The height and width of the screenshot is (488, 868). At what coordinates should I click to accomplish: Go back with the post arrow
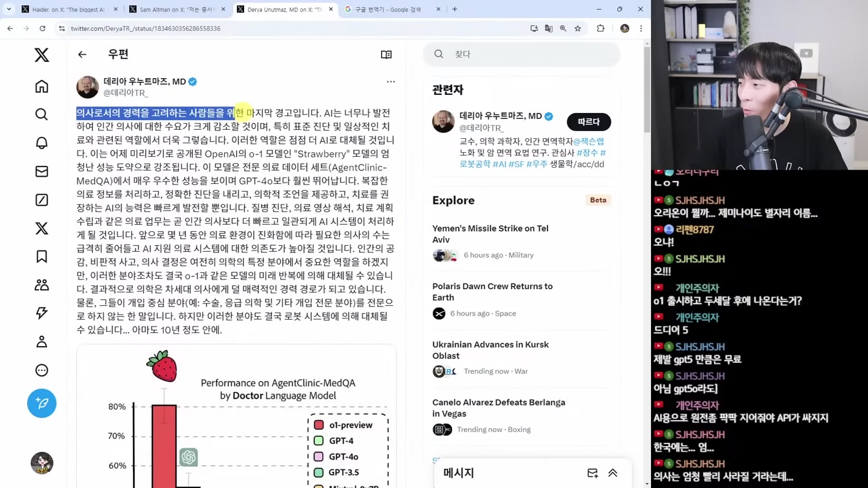(x=82, y=54)
